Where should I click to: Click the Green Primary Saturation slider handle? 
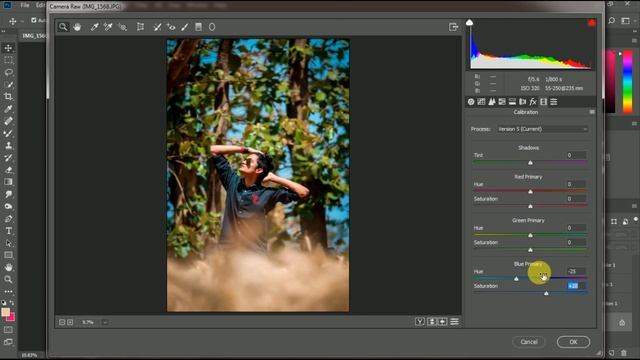pyautogui.click(x=530, y=250)
